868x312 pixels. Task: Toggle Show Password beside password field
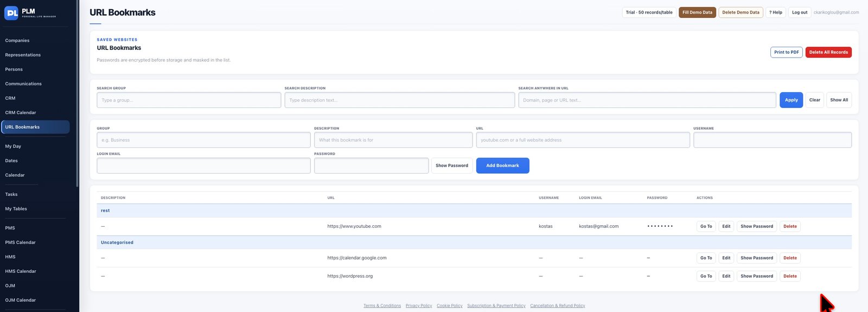(451, 165)
